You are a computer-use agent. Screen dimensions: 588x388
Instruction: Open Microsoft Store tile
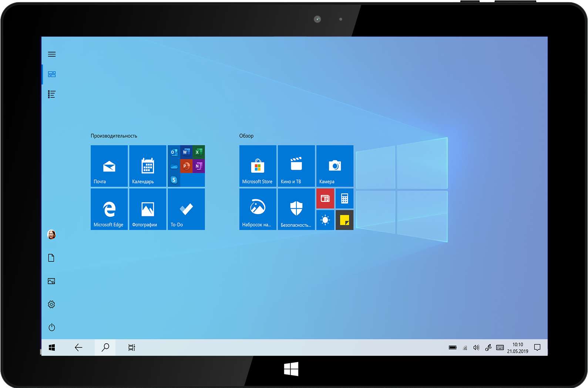(258, 166)
